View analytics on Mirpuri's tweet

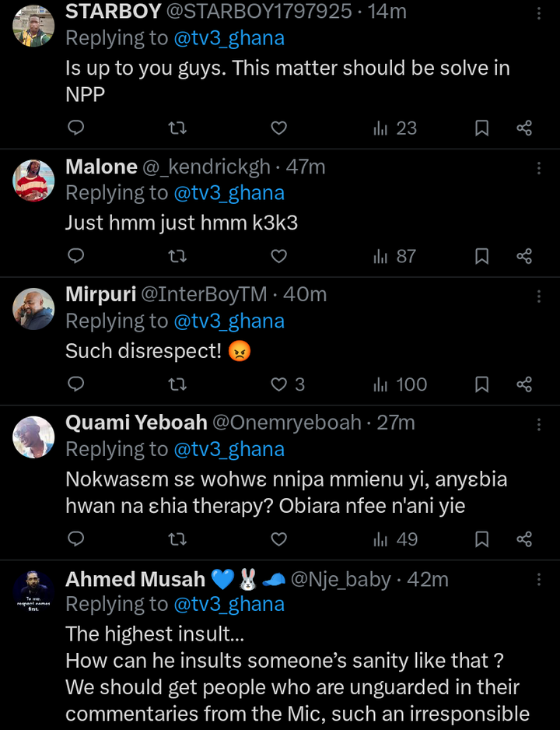(x=400, y=384)
